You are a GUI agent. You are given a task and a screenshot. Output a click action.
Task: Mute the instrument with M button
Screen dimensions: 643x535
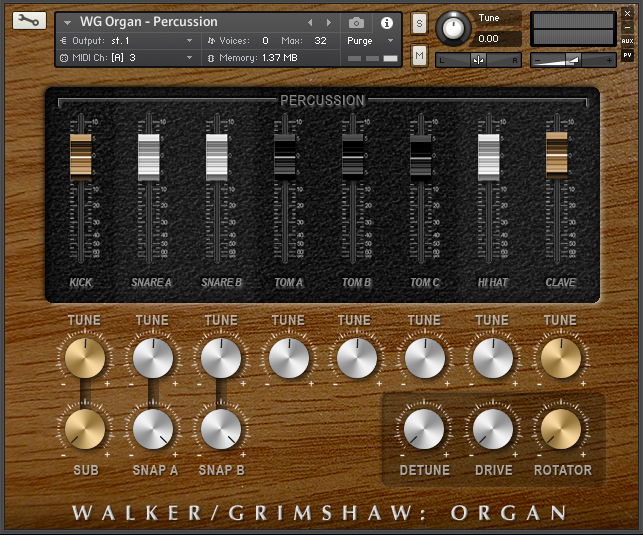pos(419,55)
